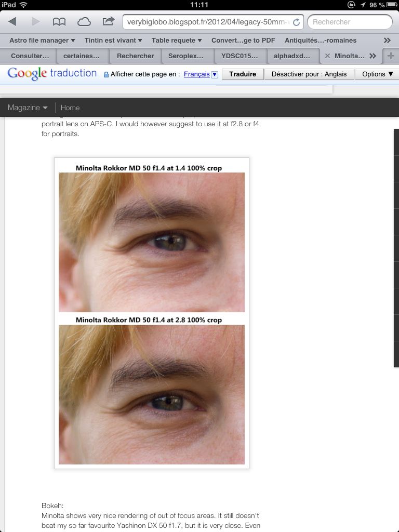Close the Minolta tab
The width and height of the screenshot is (399, 532).
click(x=327, y=56)
